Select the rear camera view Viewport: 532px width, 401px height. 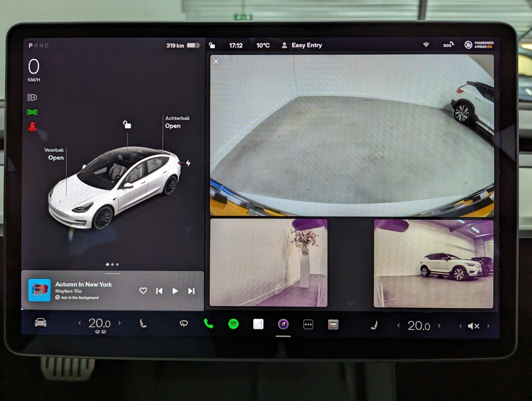point(352,135)
